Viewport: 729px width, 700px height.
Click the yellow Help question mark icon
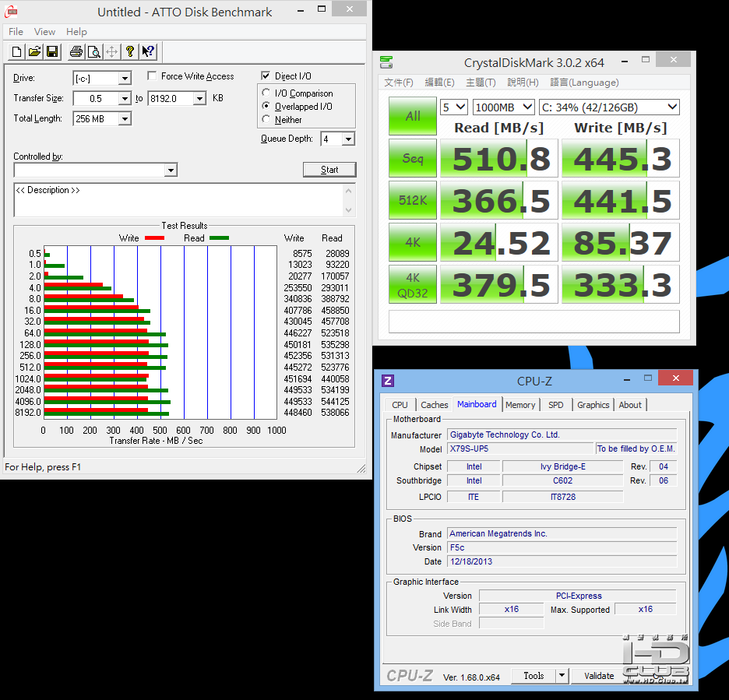point(130,51)
